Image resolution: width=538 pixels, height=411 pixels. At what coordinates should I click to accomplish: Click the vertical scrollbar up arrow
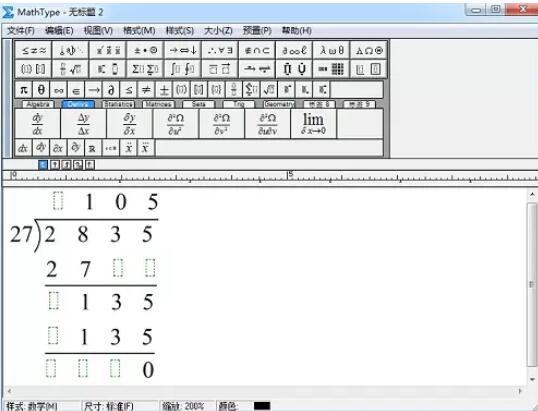(532, 195)
